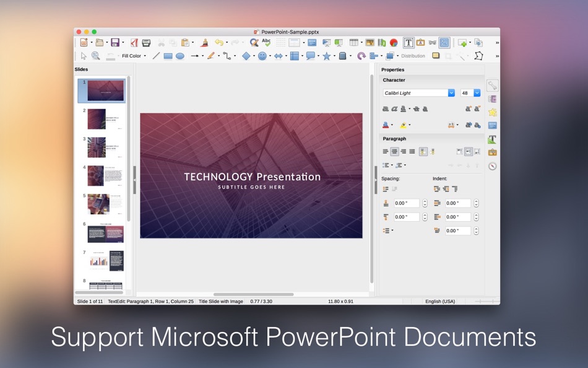The image size is (588, 368).
Task: Expand the Paste options dropdown arrow
Action: coord(192,42)
